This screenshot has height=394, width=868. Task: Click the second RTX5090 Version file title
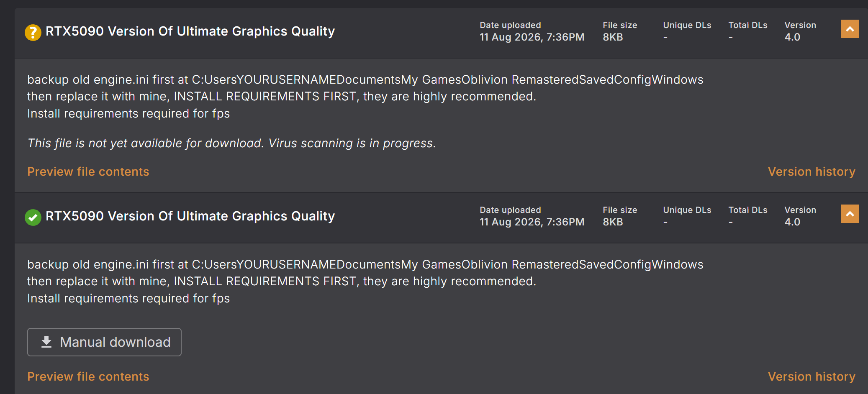(x=190, y=216)
